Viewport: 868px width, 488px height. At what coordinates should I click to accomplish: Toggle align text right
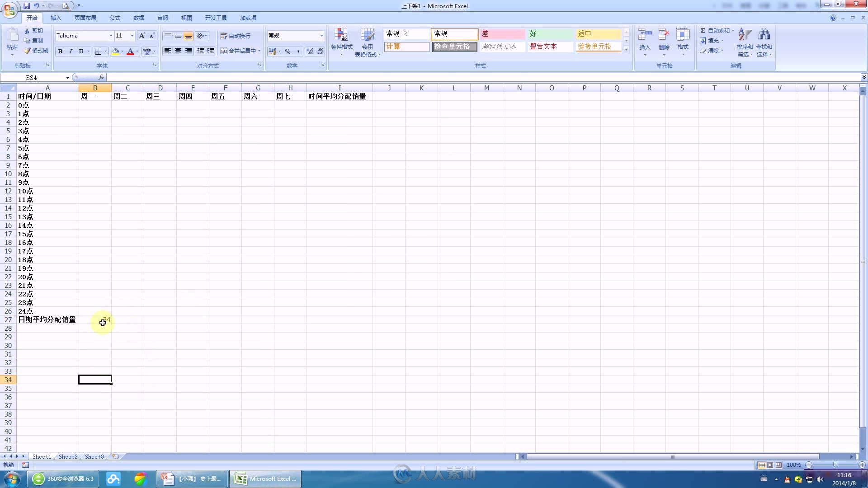[x=189, y=51]
